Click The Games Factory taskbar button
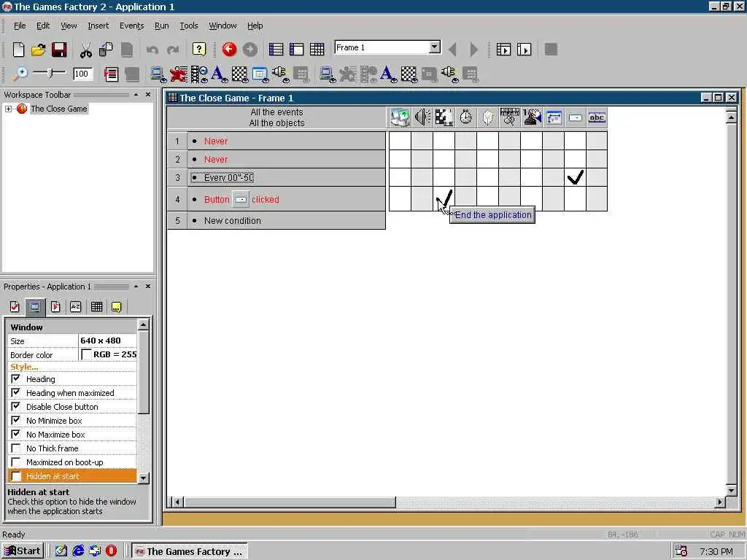Image resolution: width=747 pixels, height=560 pixels. [189, 551]
